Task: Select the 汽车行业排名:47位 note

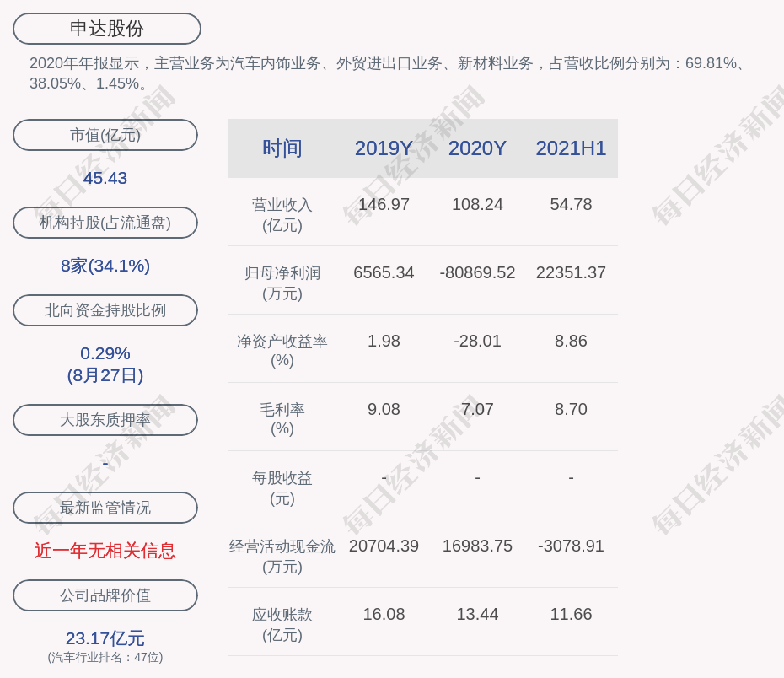Action: [x=105, y=657]
